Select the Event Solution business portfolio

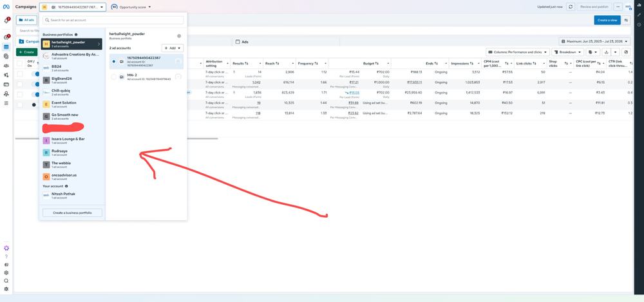click(x=72, y=104)
